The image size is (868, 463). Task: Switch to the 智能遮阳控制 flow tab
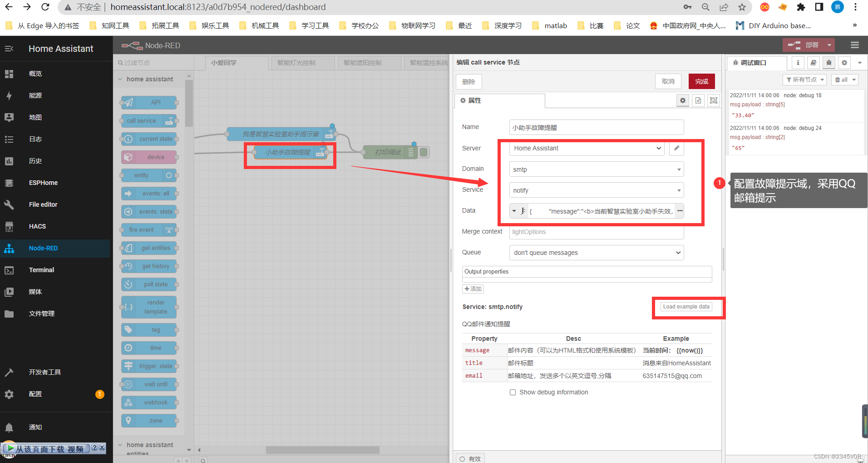369,63
